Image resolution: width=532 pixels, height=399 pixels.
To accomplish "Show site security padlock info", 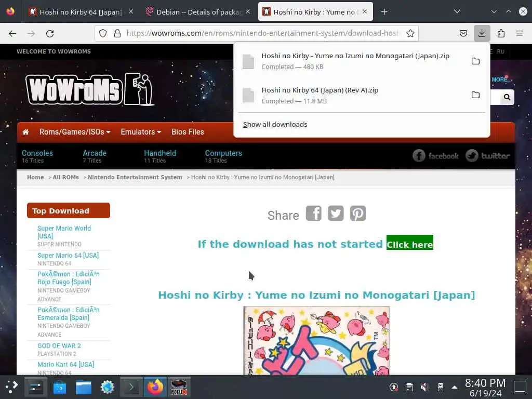I will (117, 33).
